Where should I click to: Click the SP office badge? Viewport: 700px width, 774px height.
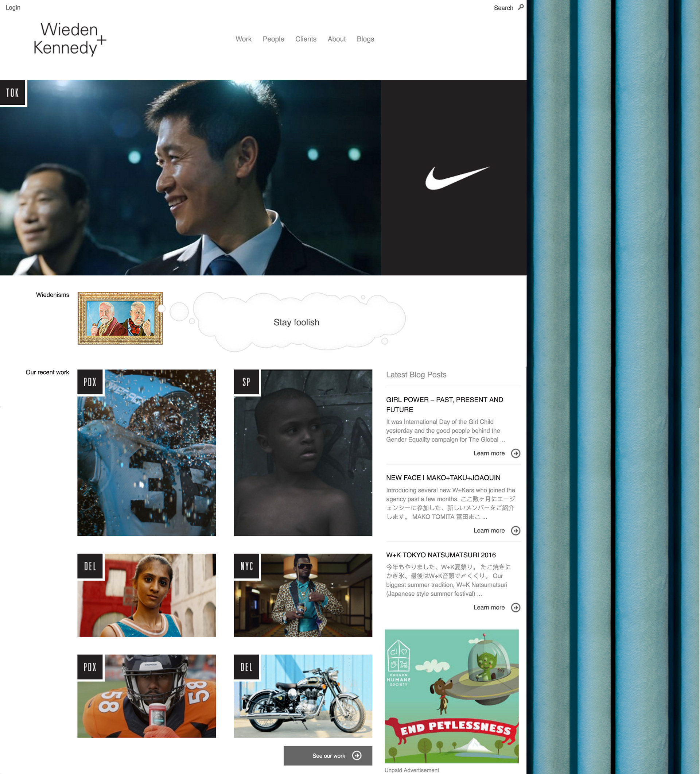[x=246, y=382]
